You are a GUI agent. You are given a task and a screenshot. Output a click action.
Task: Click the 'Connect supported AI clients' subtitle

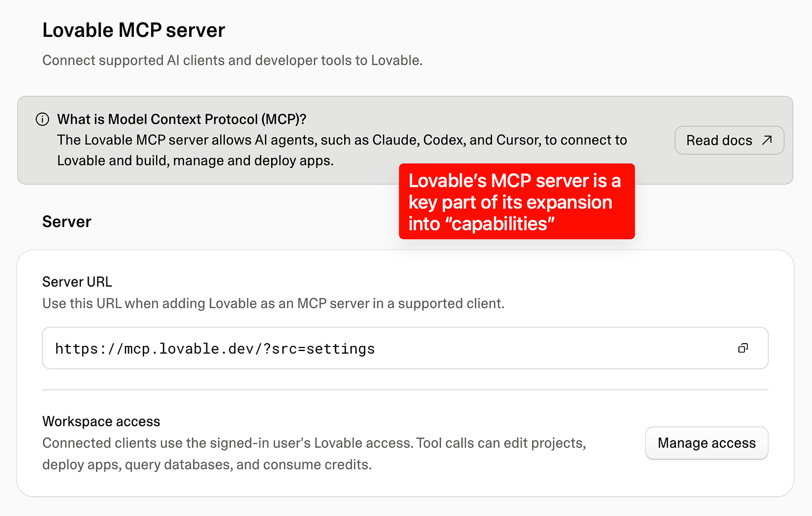point(233,60)
